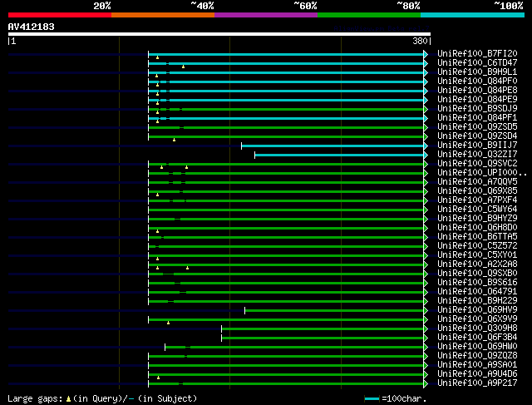Click the yellow gap marker below the C6TD47 bar
The width and height of the screenshot is (532, 405).
183,67
